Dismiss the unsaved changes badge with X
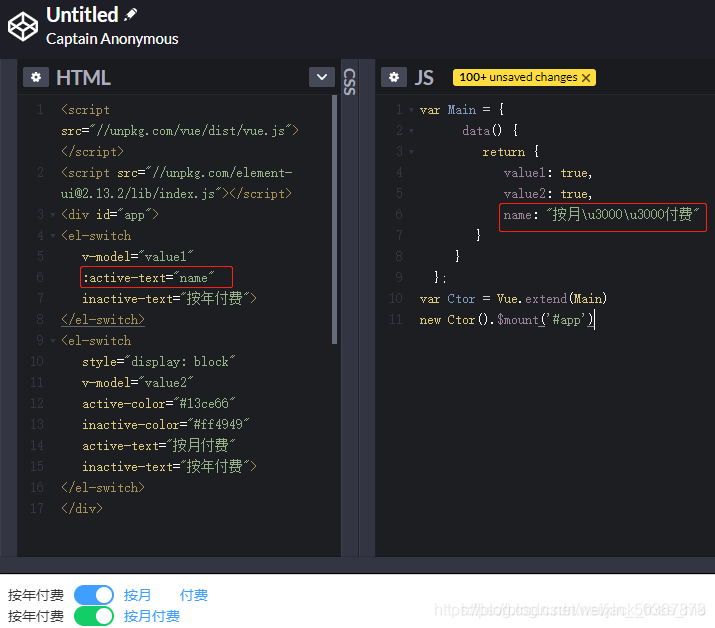Viewport: 715px width, 628px height. (586, 78)
